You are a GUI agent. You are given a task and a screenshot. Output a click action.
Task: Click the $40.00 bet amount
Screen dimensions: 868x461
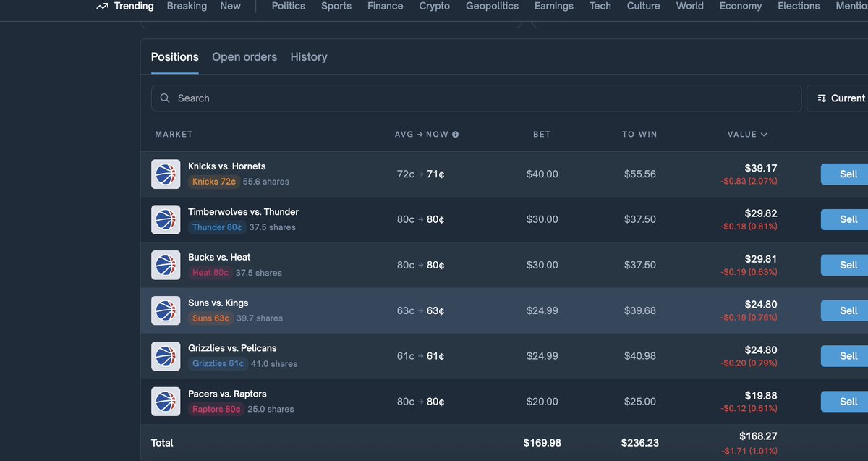pos(542,174)
